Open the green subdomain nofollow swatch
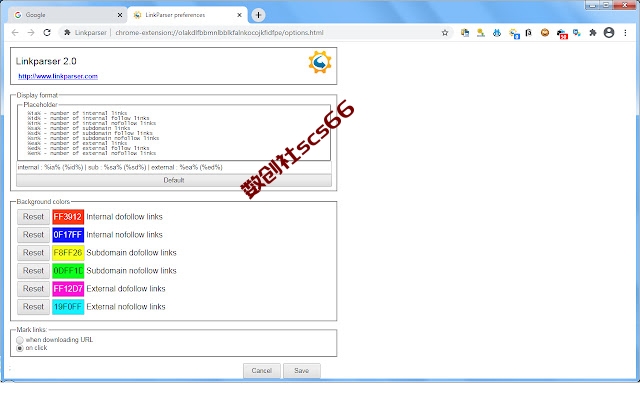This screenshot has height=400, width=640. pyautogui.click(x=68, y=271)
